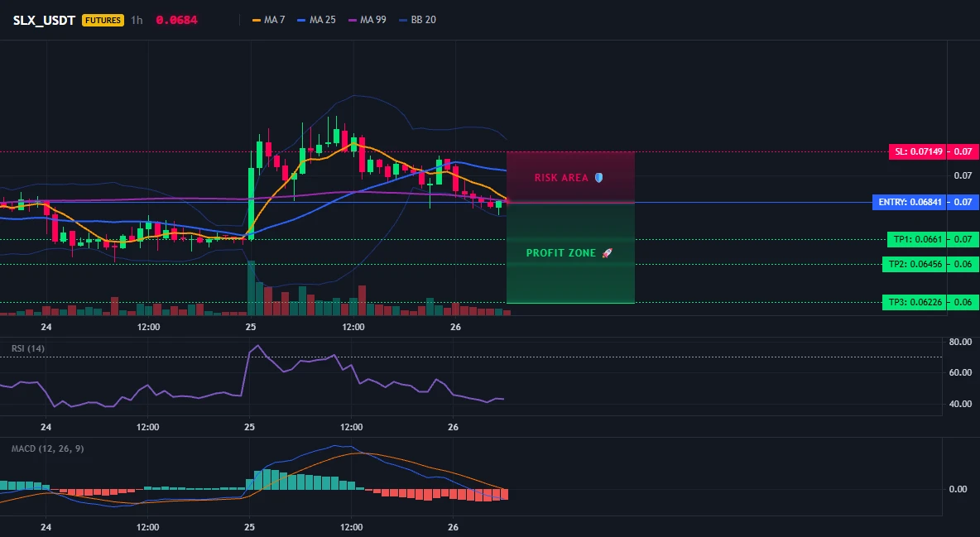Click the yellow FUTURES badge
The image size is (980, 537).
point(103,20)
